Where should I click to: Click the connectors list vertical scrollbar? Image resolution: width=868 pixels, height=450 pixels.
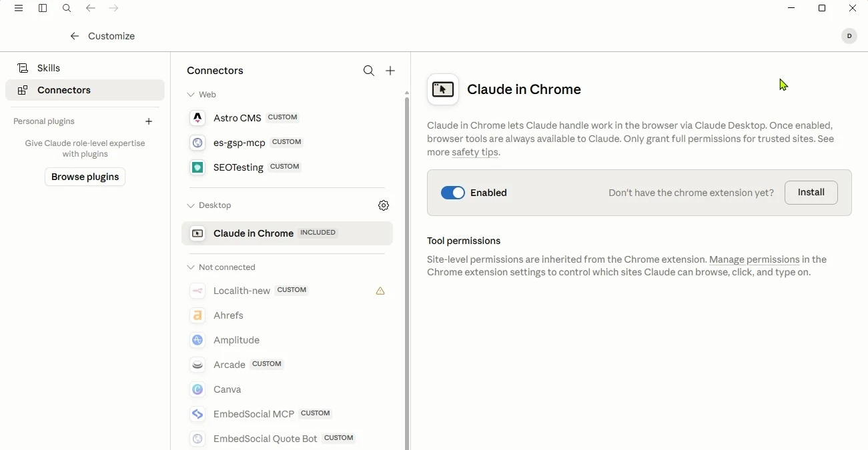[407, 273]
